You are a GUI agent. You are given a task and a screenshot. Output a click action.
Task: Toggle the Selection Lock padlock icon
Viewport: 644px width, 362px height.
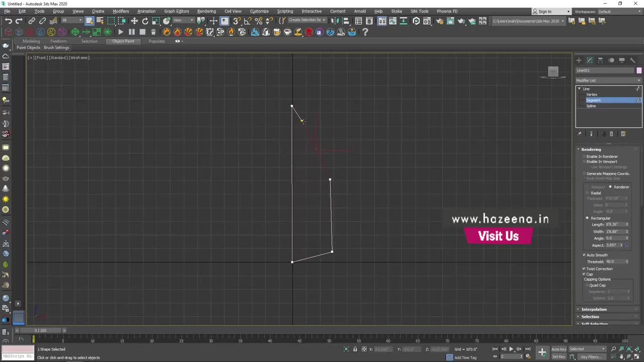(355, 349)
